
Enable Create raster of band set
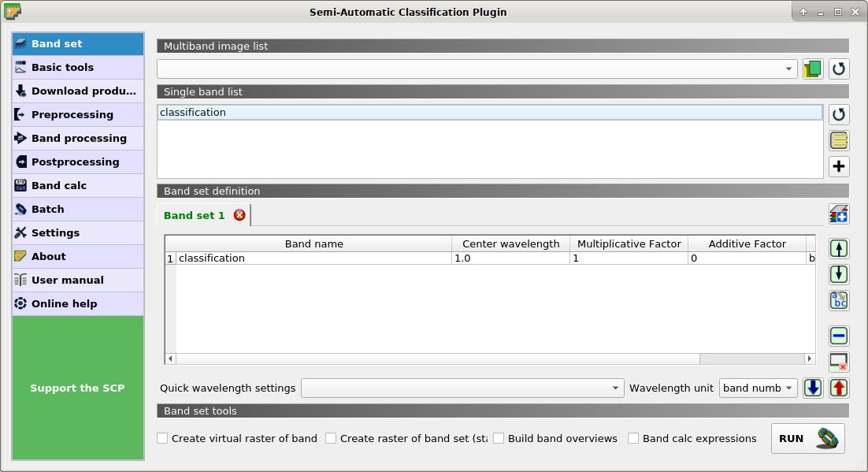(331, 438)
